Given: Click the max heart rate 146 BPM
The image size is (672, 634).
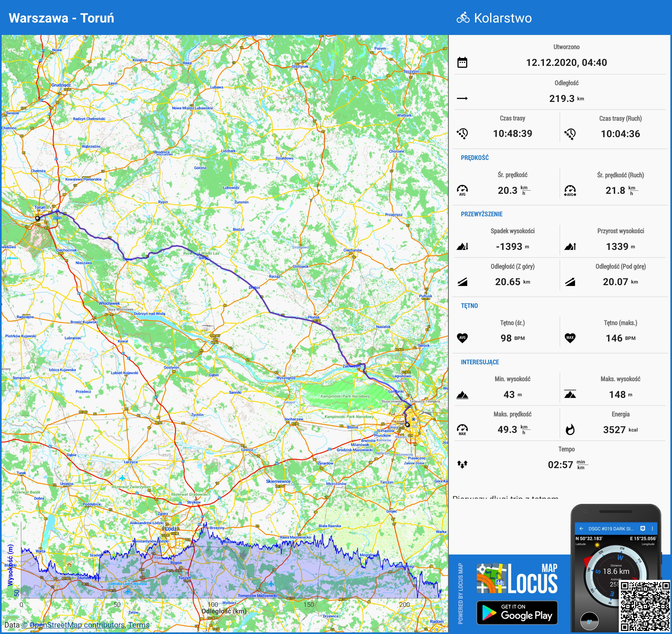Looking at the screenshot, I should point(620,338).
